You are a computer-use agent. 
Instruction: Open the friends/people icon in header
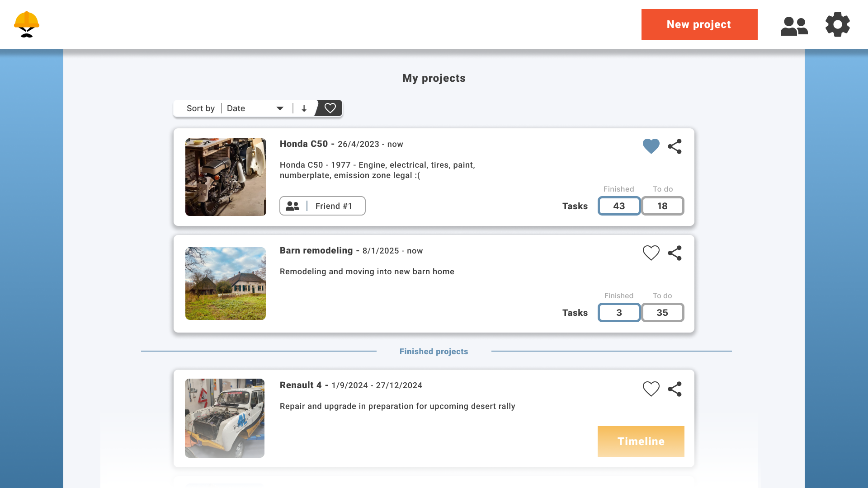pos(794,25)
